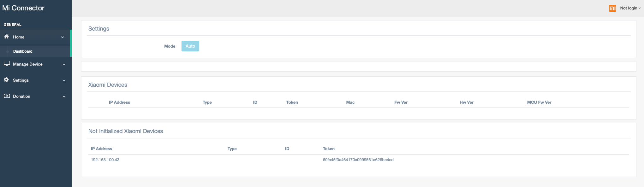Click the MCU Fw Ver column header
Screen dimensions: 644x187
pos(539,102)
